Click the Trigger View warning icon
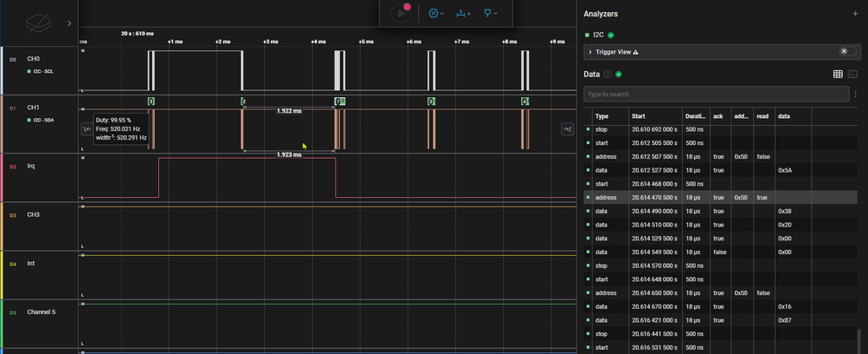The width and height of the screenshot is (868, 354). [x=635, y=52]
